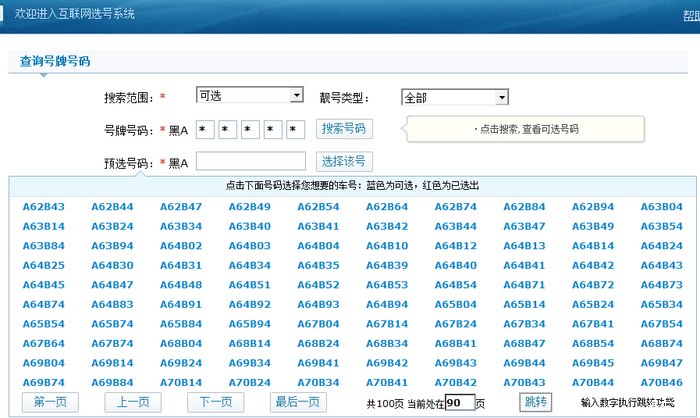Click the page number field showing 90
Screen dimensions: 700x418
(460, 403)
